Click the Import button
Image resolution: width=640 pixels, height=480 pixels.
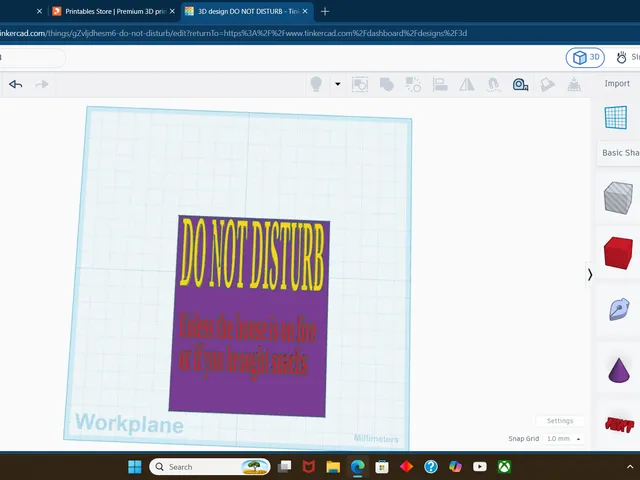[617, 83]
